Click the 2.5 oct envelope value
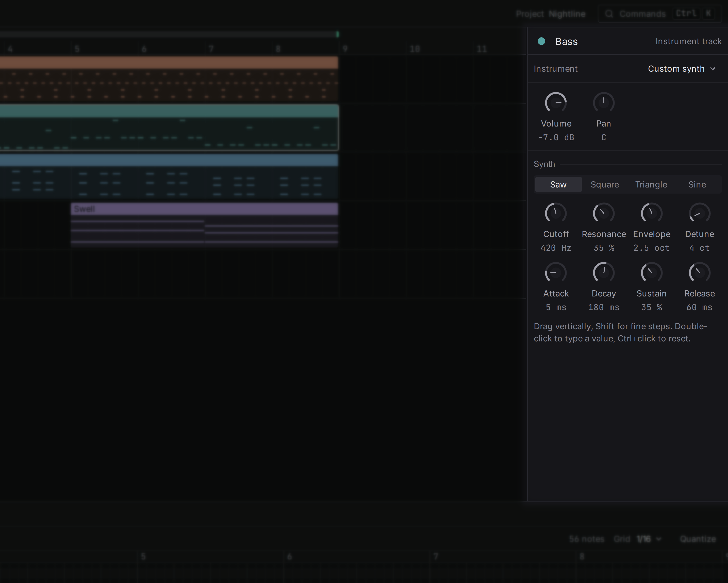 (x=652, y=248)
